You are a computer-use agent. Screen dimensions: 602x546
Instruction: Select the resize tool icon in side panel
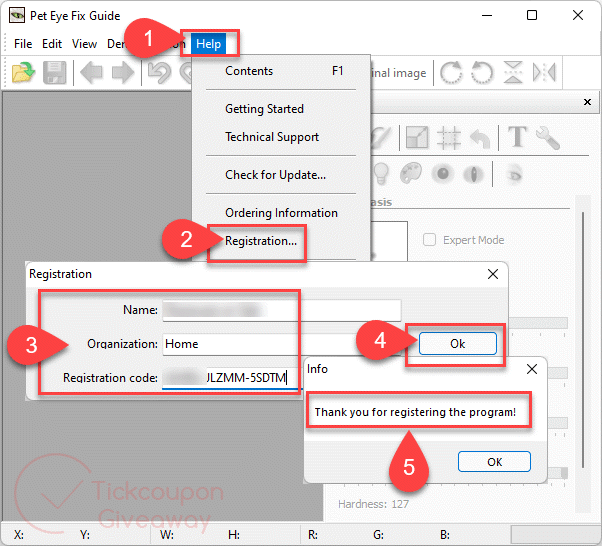point(417,137)
